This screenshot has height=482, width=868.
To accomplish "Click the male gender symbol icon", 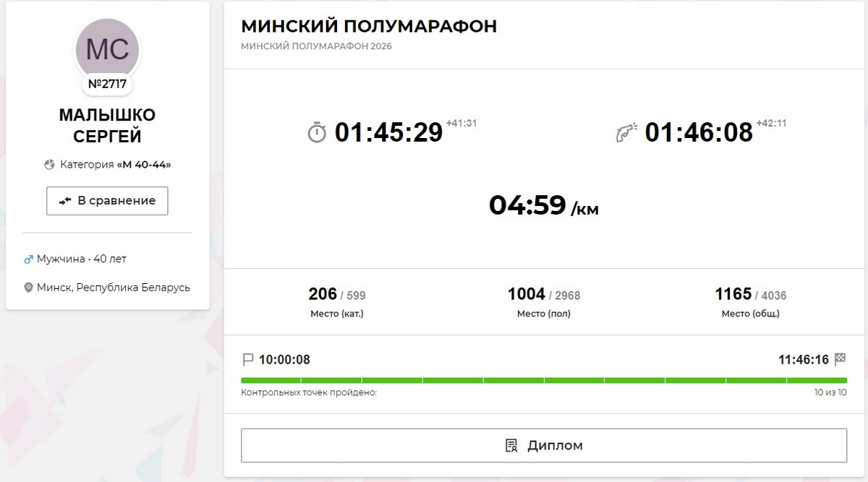I will [x=29, y=259].
